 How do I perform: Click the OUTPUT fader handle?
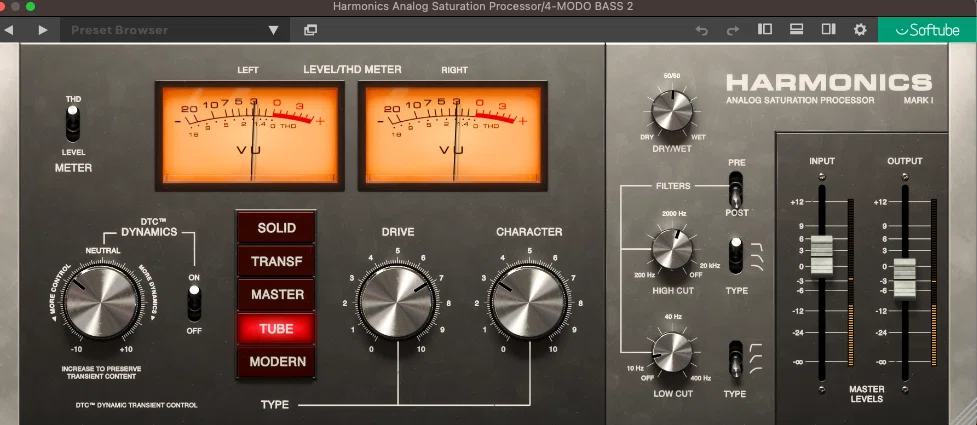(905, 279)
